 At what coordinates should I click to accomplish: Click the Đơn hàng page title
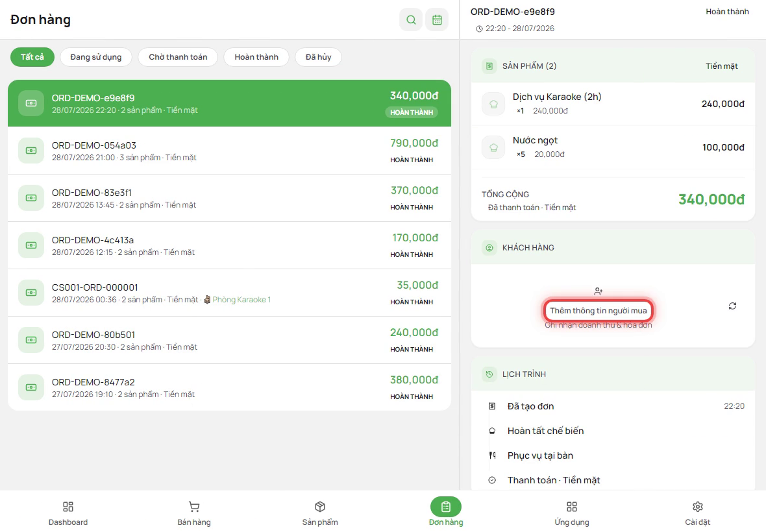pos(40,19)
